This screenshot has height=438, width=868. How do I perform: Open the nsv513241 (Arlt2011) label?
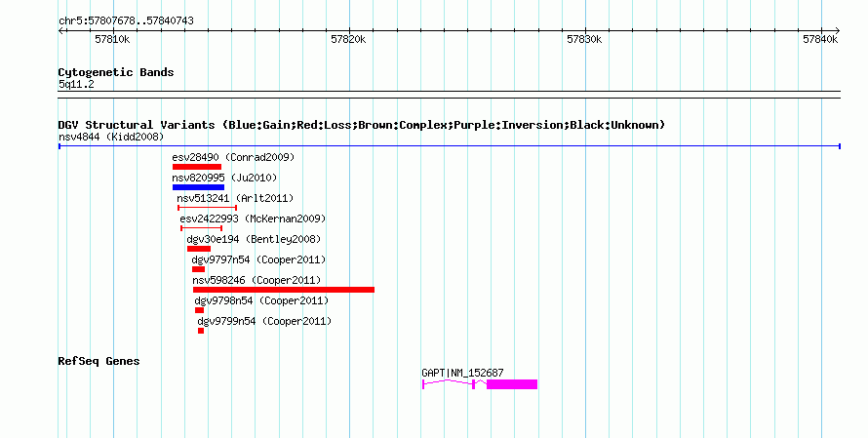235,198
